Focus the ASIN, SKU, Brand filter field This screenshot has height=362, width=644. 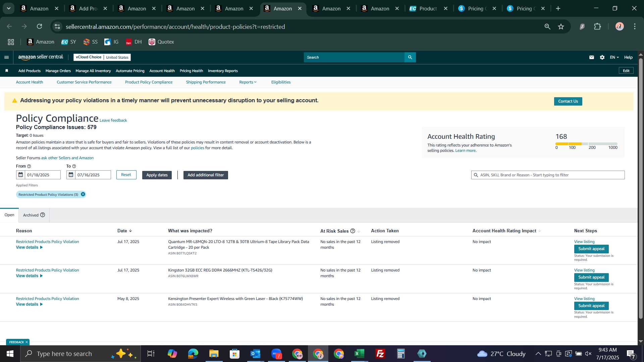coord(548,175)
